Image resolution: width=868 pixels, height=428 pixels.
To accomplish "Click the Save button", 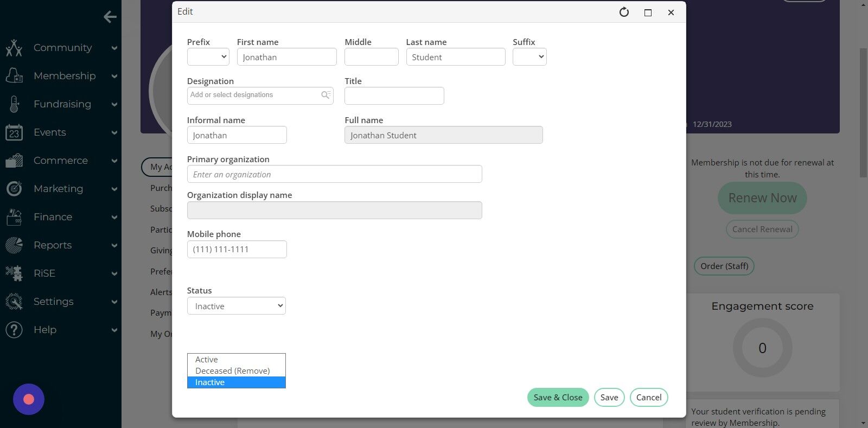I will (x=609, y=397).
